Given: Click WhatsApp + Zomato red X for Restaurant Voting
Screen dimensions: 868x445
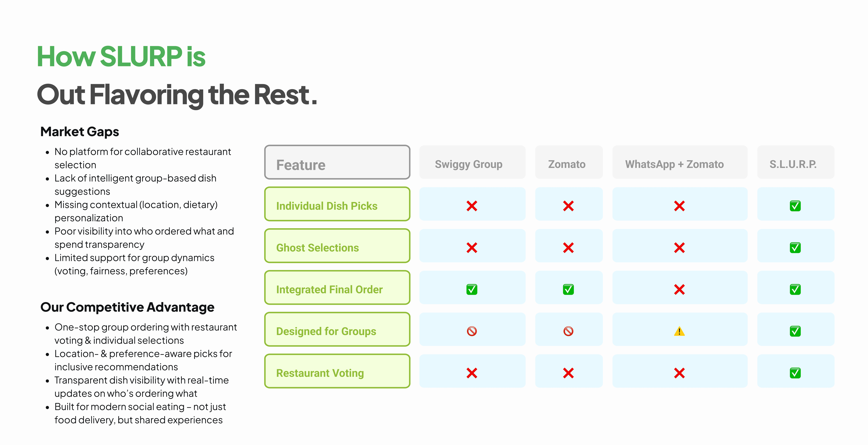Looking at the screenshot, I should 679,373.
